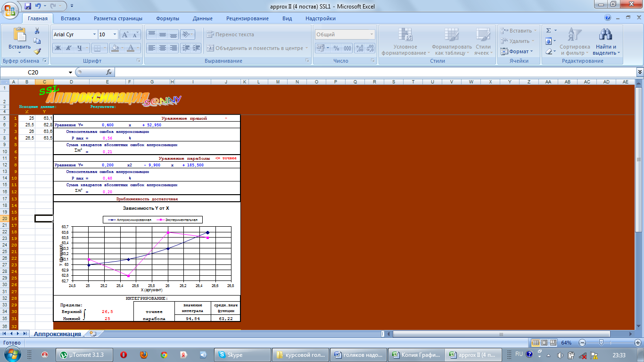The width and height of the screenshot is (644, 362).
Task: Open the Найти и выделить menu
Action: (x=606, y=41)
